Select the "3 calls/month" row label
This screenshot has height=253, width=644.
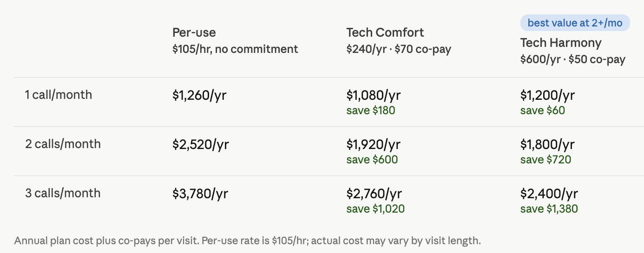click(x=63, y=194)
